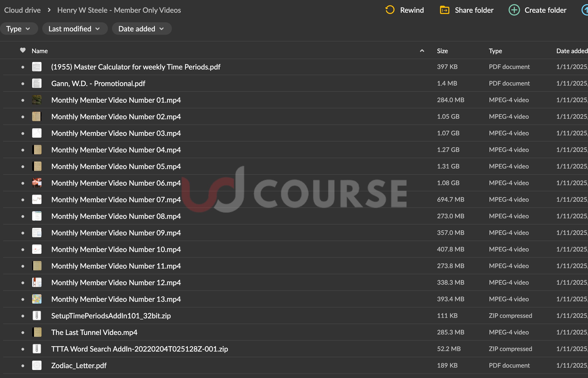
Task: Open the Type filter dropdown
Action: (x=18, y=29)
